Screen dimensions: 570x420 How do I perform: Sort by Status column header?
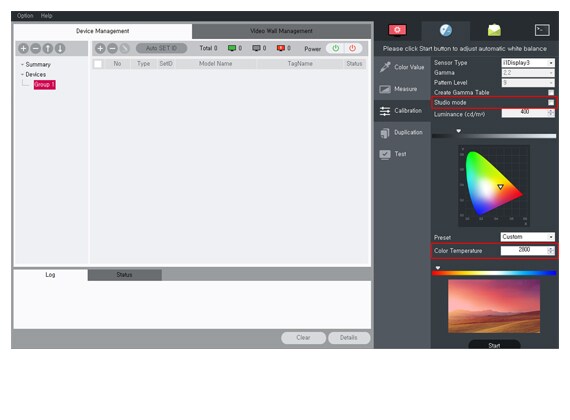click(x=354, y=64)
